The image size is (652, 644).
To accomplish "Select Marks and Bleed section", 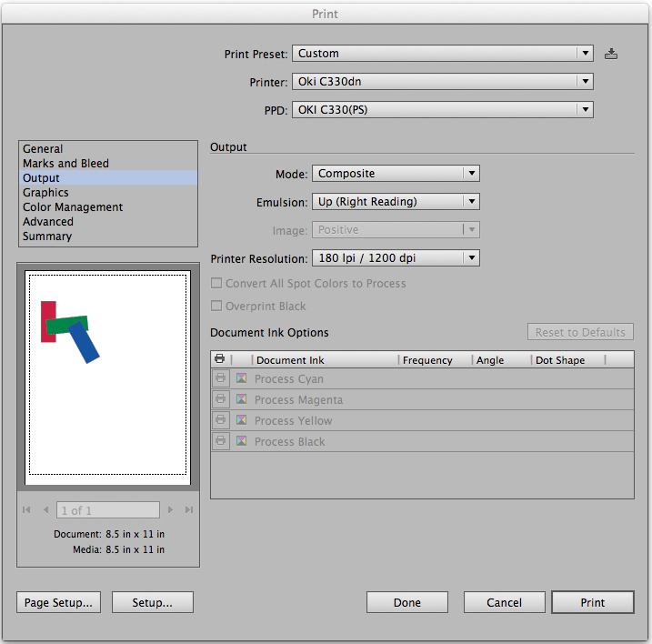I will click(x=108, y=164).
